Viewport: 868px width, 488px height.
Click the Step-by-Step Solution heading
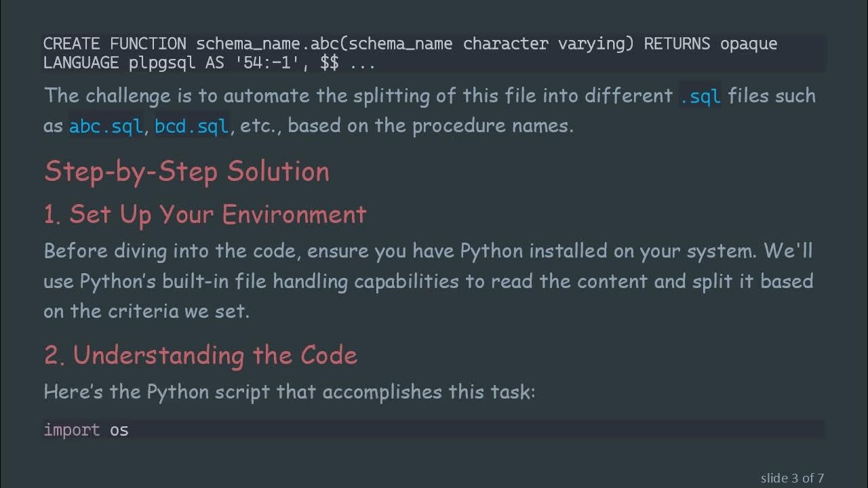click(186, 171)
